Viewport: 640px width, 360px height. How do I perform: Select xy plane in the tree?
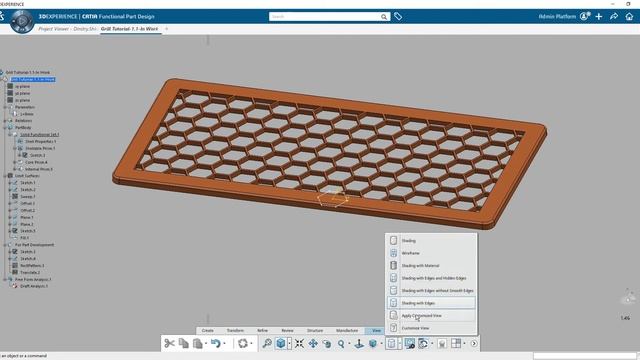tap(22, 87)
